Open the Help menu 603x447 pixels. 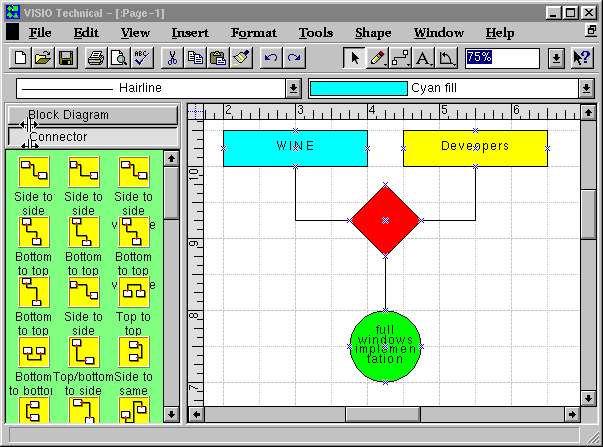coord(500,33)
